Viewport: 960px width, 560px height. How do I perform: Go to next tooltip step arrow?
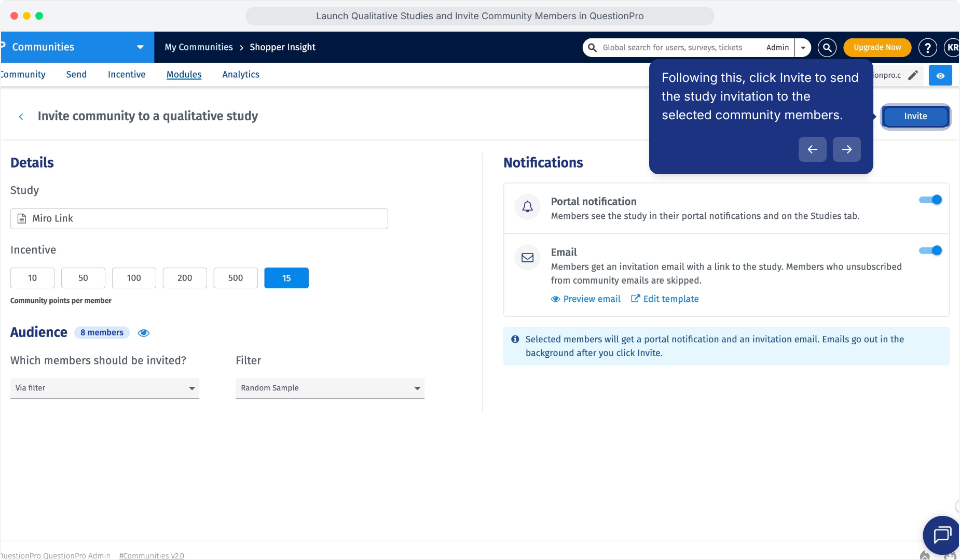click(x=847, y=149)
